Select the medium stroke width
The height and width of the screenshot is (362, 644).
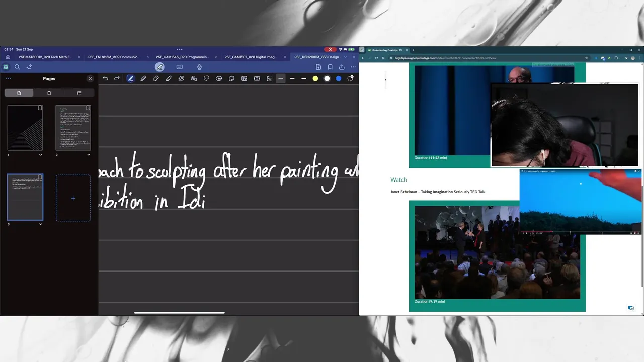tap(292, 78)
